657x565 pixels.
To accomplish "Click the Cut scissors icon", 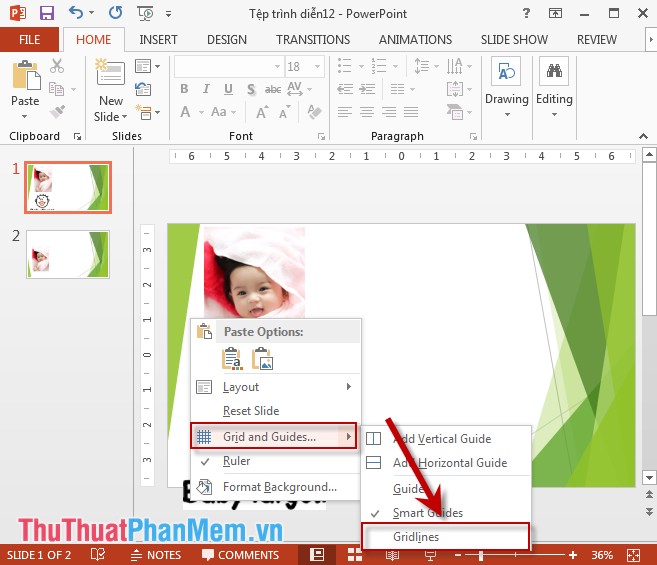I will point(57,66).
